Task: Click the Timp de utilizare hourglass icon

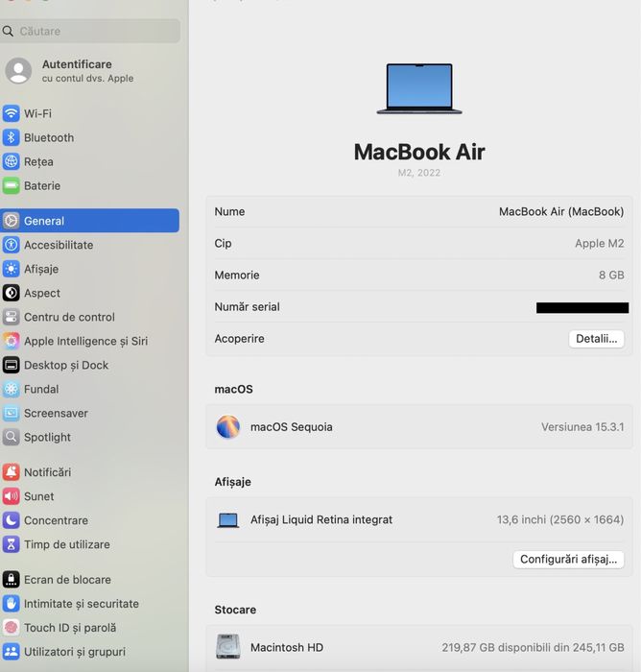Action: [x=11, y=544]
